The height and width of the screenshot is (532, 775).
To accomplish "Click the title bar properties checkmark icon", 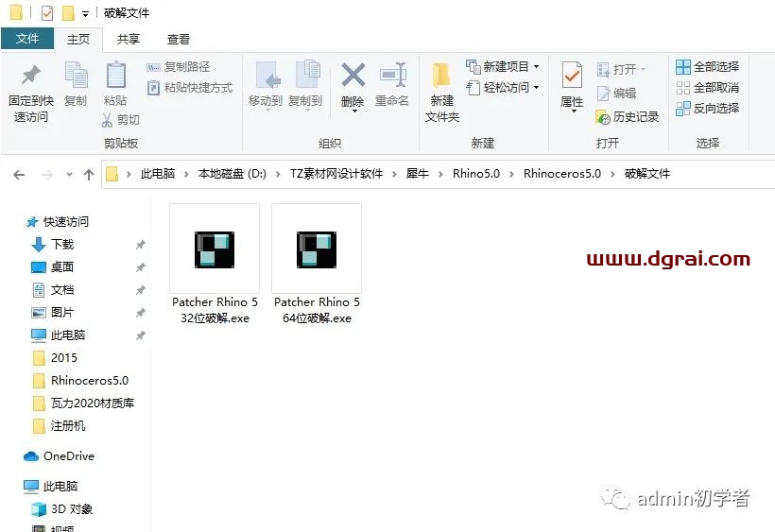I will point(47,13).
